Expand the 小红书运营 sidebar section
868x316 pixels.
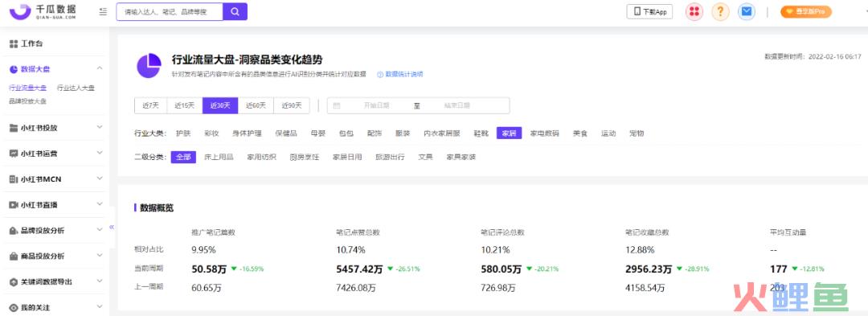click(100, 154)
